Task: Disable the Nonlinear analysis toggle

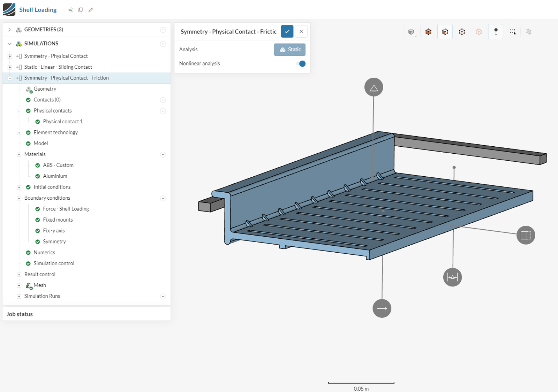Action: [x=301, y=63]
